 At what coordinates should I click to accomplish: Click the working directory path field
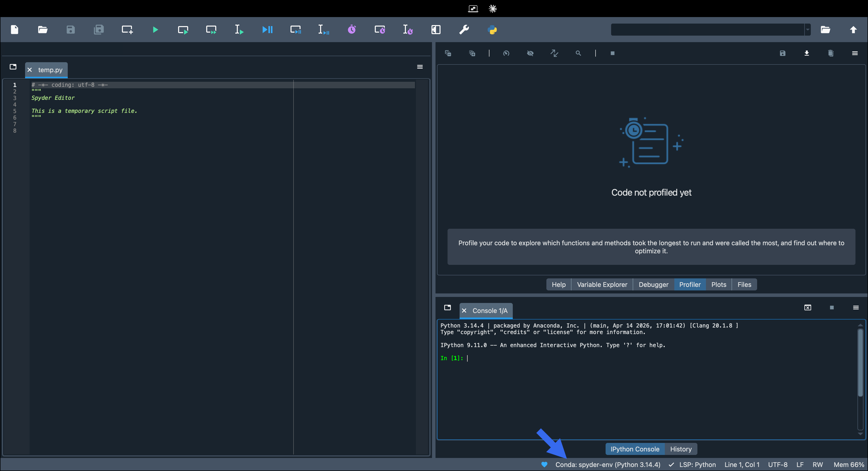(x=708, y=30)
